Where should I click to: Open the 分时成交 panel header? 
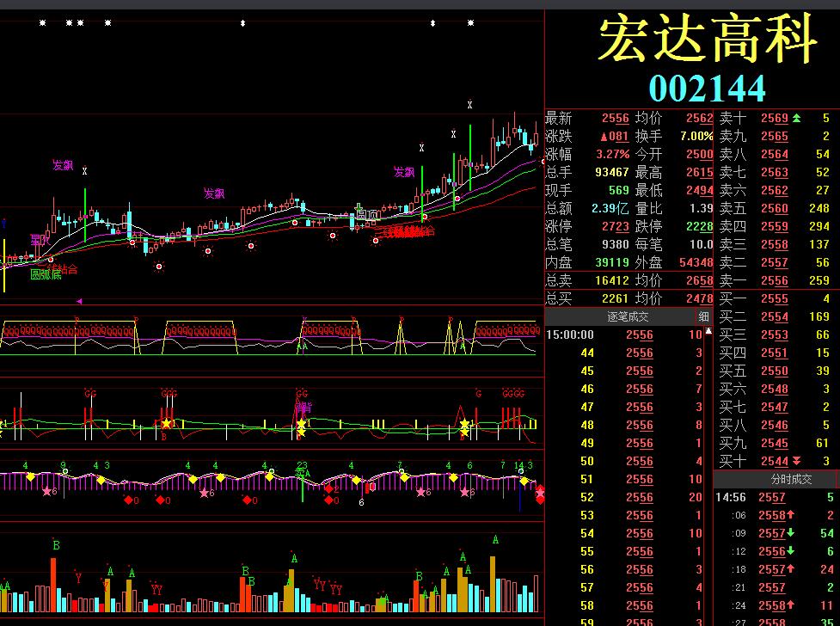pos(791,479)
